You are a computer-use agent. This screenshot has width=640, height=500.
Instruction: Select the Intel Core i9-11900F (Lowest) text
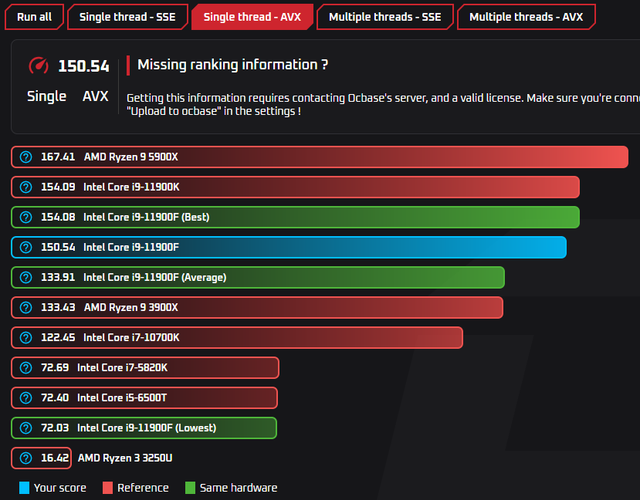point(147,428)
